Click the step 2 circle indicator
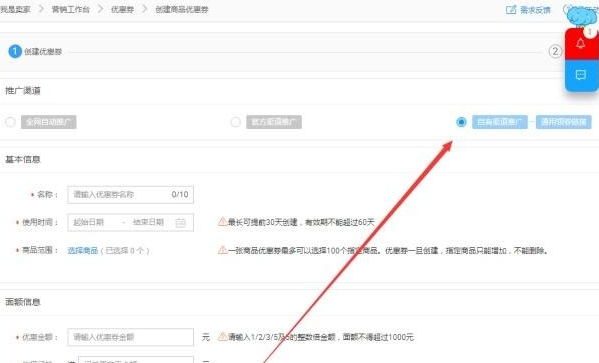599x363 pixels. pos(555,51)
